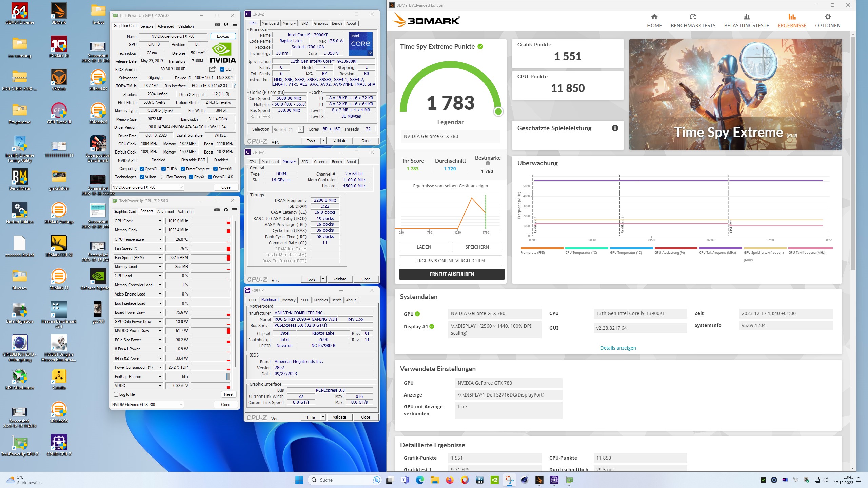Click ERNEUT AUSFÜHREN button

click(x=452, y=274)
